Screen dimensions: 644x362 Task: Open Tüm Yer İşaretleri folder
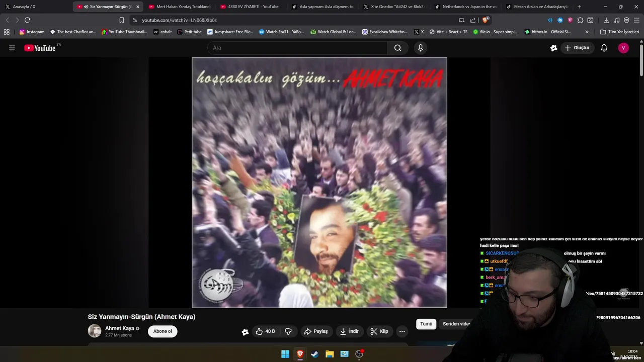point(619,32)
